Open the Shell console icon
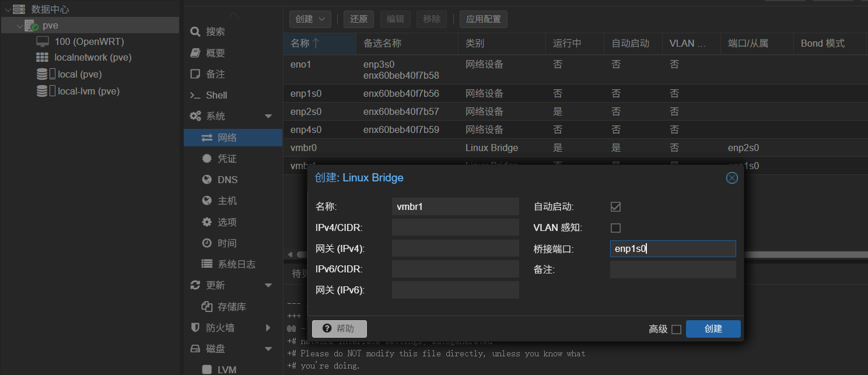The width and height of the screenshot is (868, 375). [x=195, y=96]
